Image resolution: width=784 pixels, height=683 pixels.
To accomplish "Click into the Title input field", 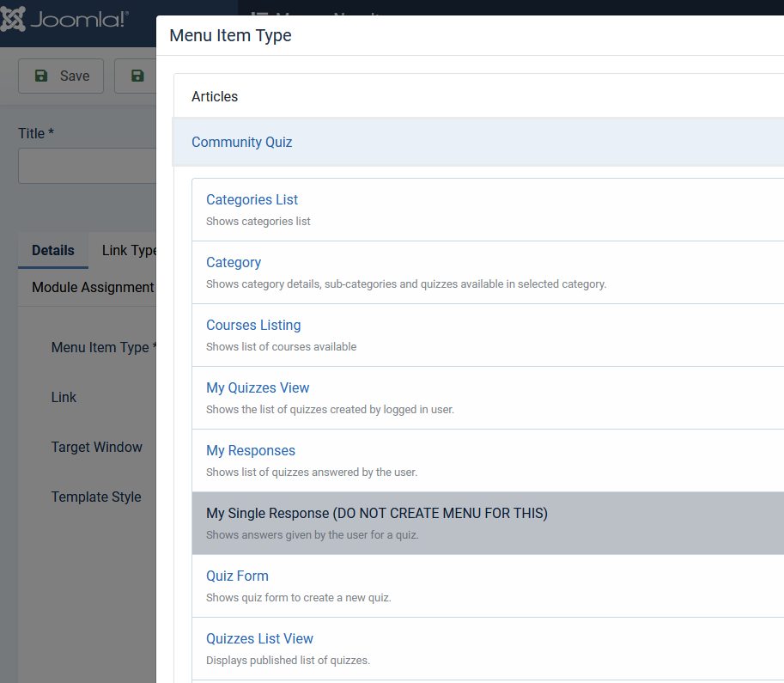I will click(86, 166).
